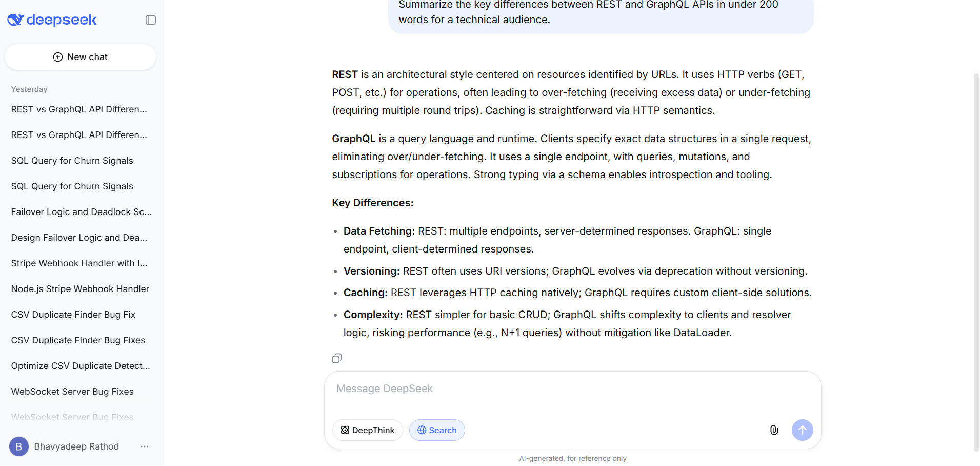Open the REST vs GraphQL API Differences chat
The width and height of the screenshot is (980, 466).
click(78, 109)
